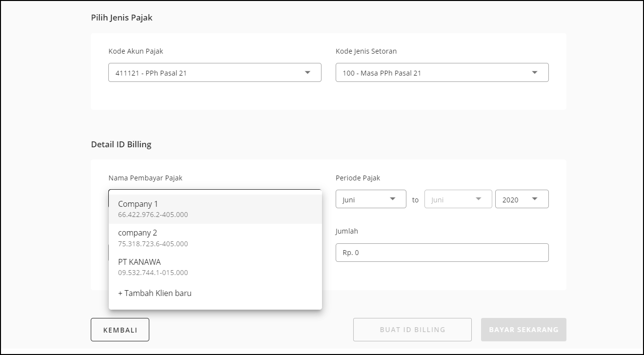Click the Kode Jenis Setoran dropdown arrow
The width and height of the screenshot is (644, 355).
point(535,73)
